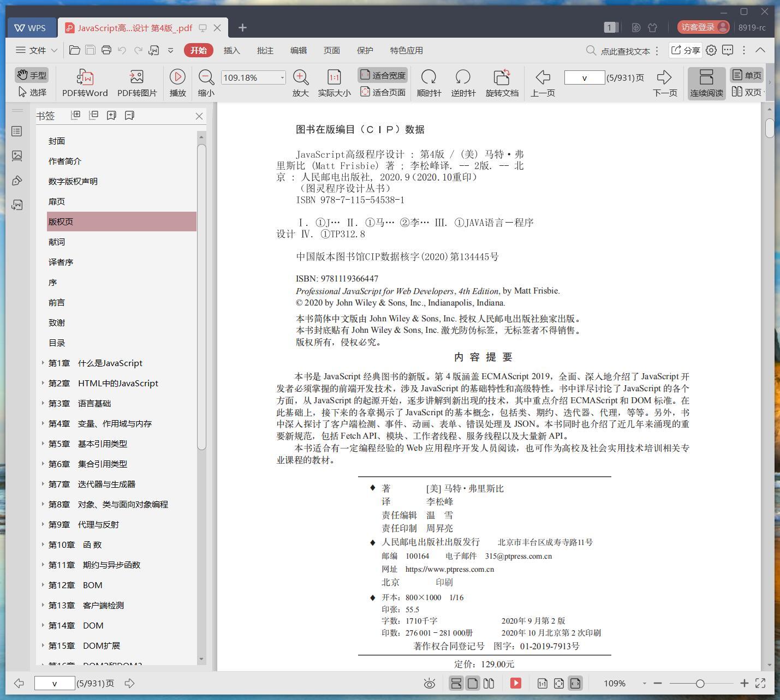Click the document vertical scrollbar thumb

coord(770,128)
